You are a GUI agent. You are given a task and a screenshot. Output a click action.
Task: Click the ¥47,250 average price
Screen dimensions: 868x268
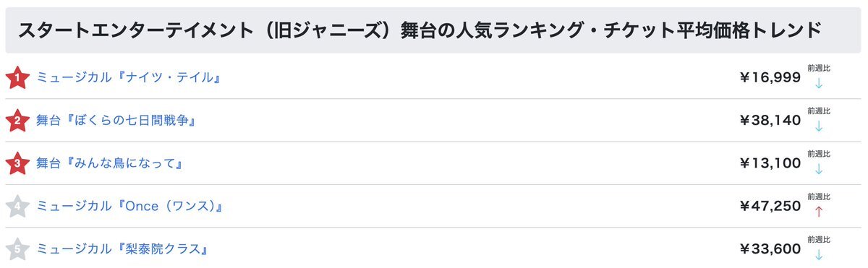(770, 207)
